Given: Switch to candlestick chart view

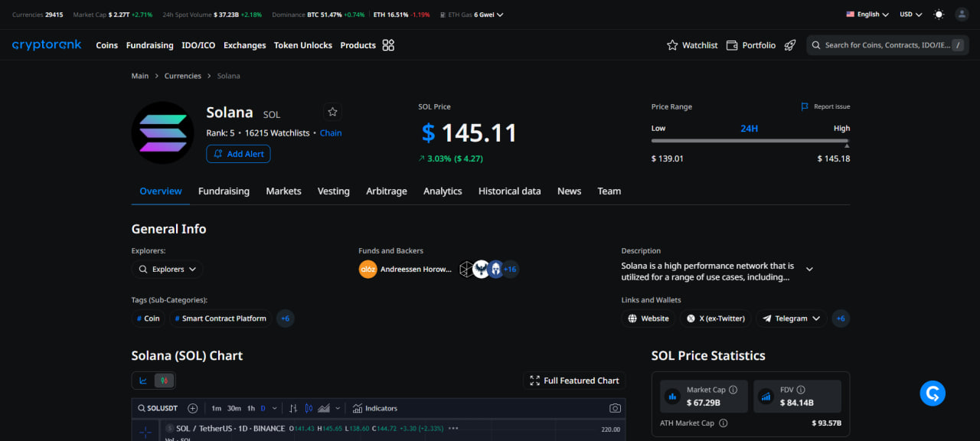Looking at the screenshot, I should coord(163,381).
